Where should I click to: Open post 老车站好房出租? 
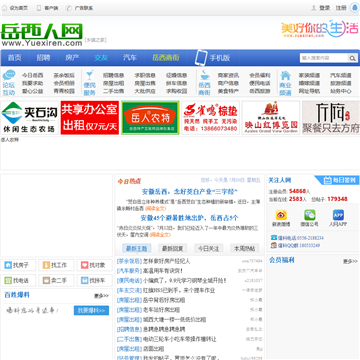pyautogui.click(x=161, y=310)
